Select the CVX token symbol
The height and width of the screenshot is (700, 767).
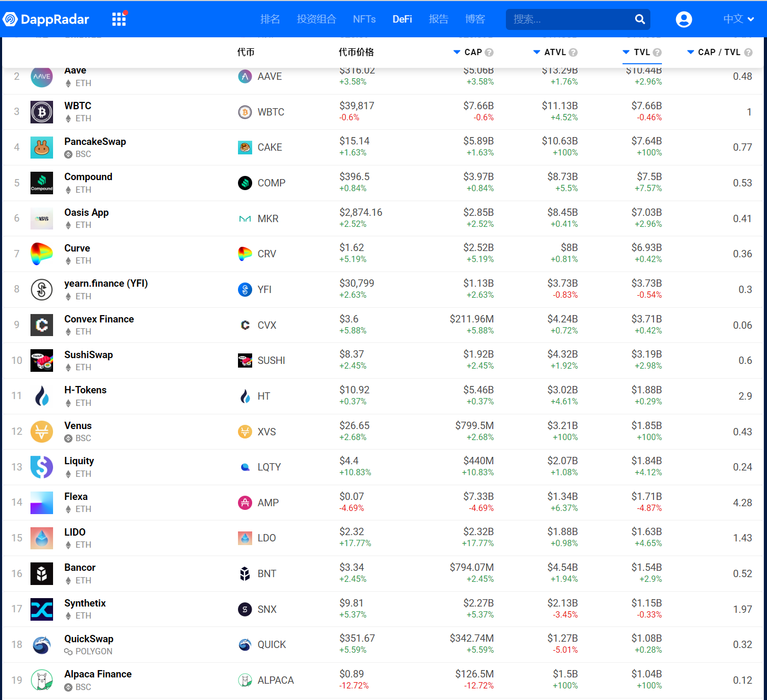(267, 326)
